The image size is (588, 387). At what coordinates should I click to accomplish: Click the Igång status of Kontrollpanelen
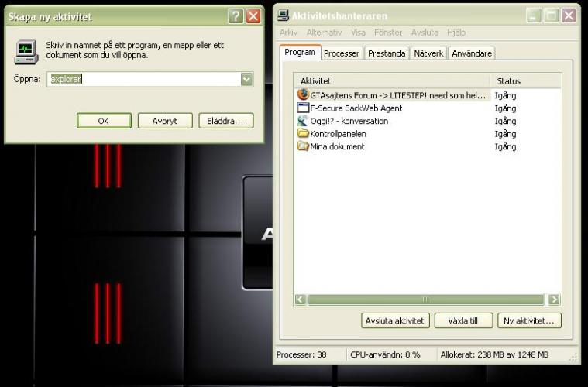506,134
